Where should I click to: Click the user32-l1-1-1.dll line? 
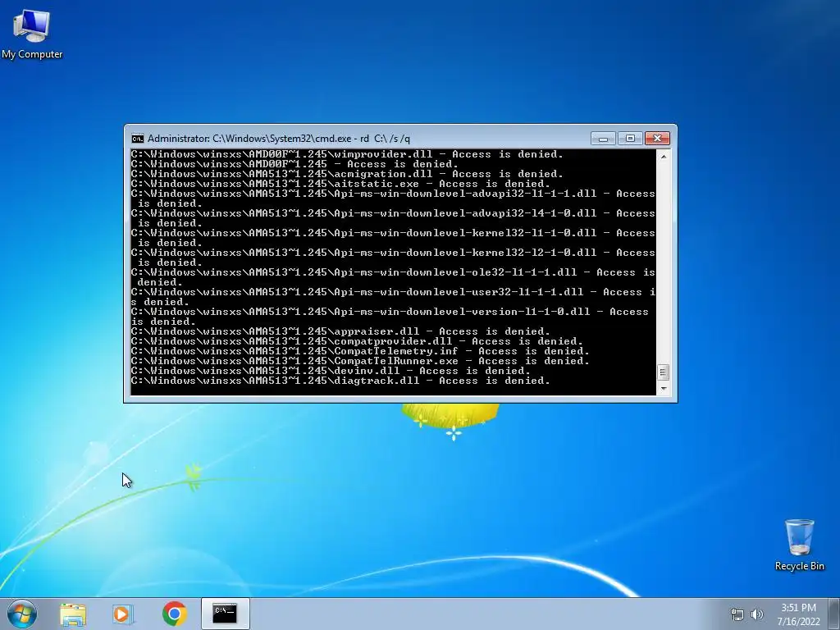[x=393, y=297]
